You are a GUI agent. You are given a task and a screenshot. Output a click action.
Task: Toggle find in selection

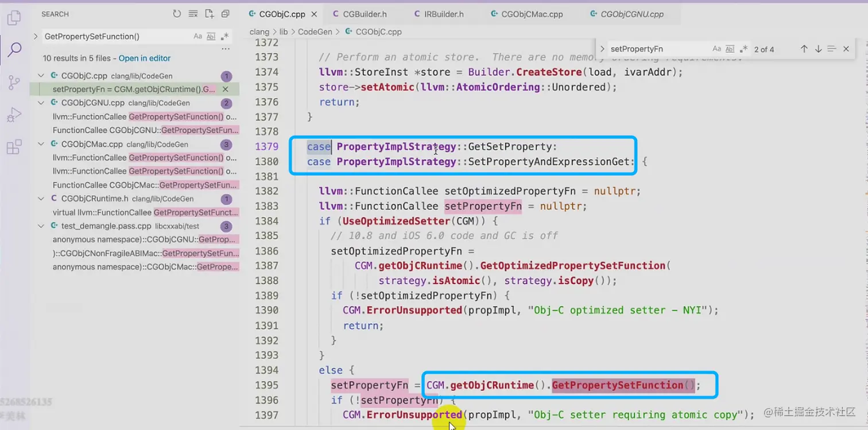point(832,49)
